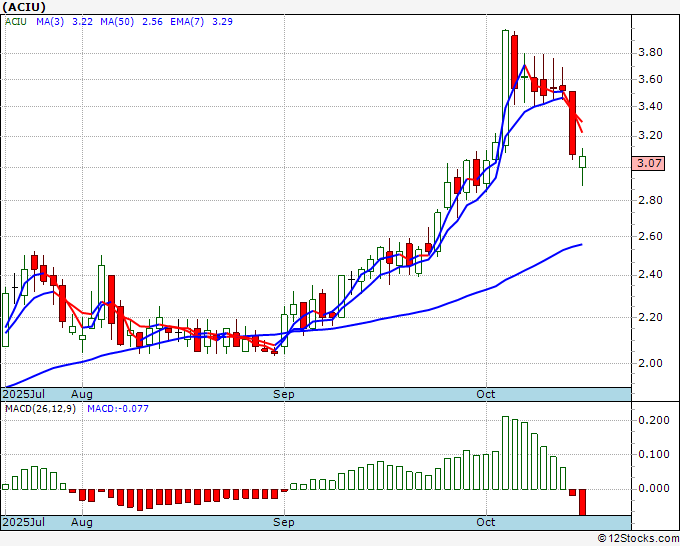This screenshot has width=680, height=546.
Task: Click the 3.20 price axis label
Action: click(x=650, y=136)
